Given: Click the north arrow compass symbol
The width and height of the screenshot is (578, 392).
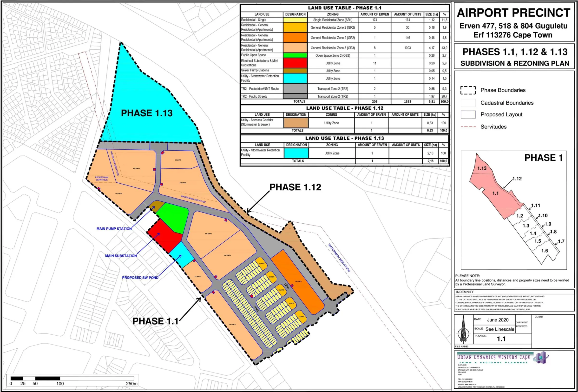Looking at the screenshot, I should 463,330.
